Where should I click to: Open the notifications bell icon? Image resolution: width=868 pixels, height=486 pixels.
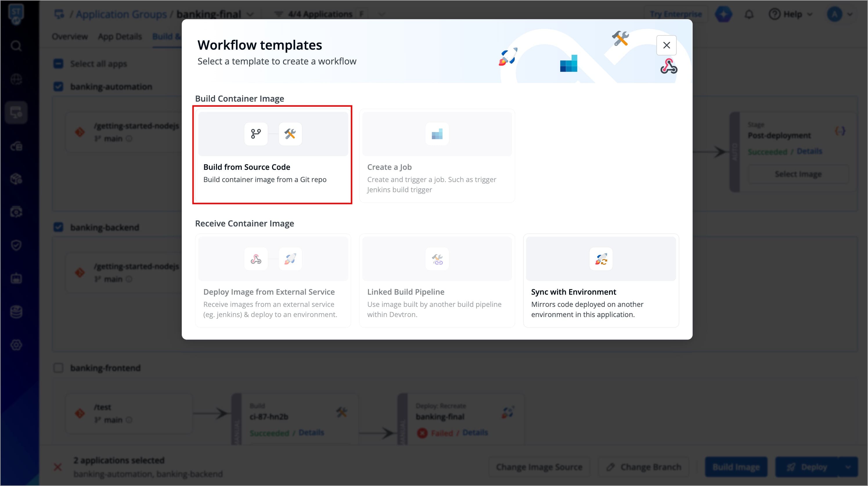(749, 15)
